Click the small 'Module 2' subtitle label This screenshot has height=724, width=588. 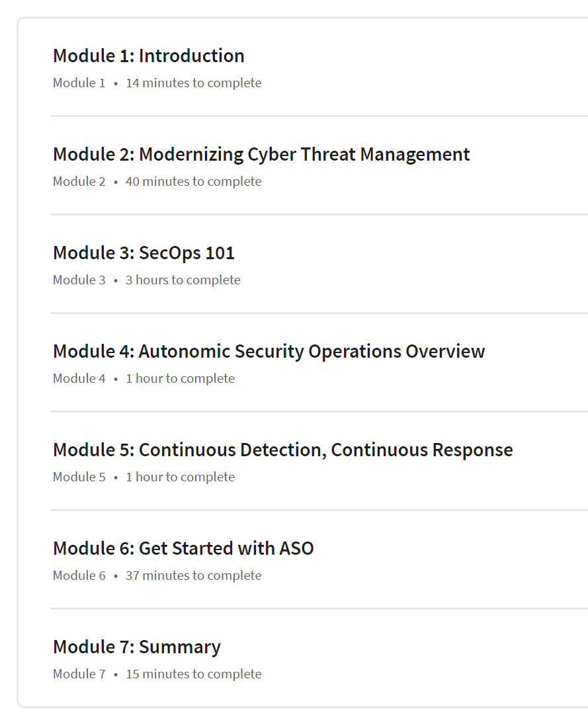click(x=79, y=181)
